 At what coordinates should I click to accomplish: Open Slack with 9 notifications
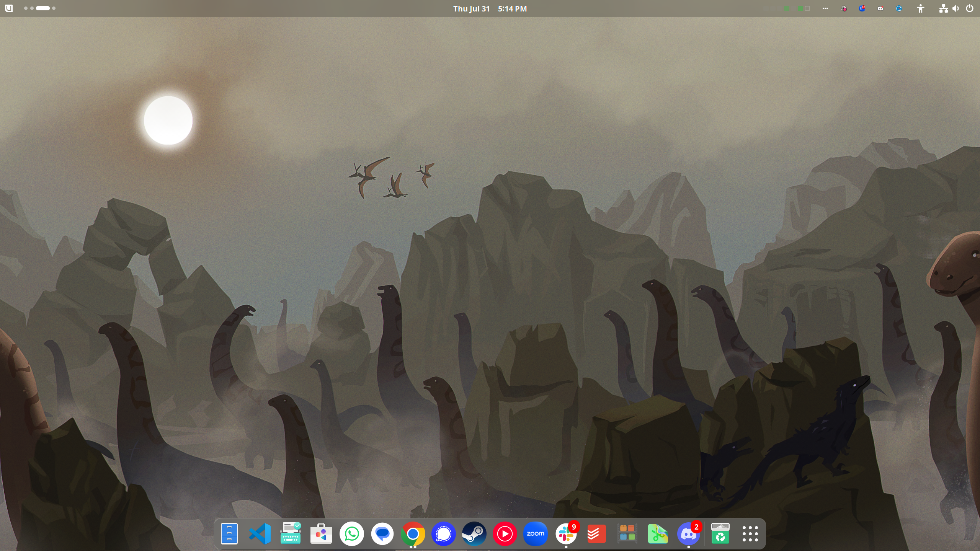point(566,533)
